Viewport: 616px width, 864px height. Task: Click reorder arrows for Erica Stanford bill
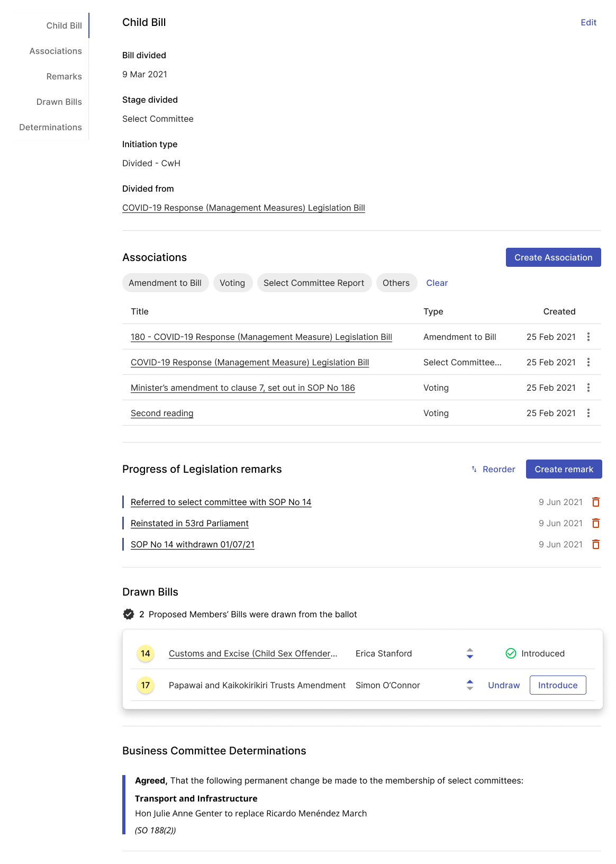pos(470,653)
